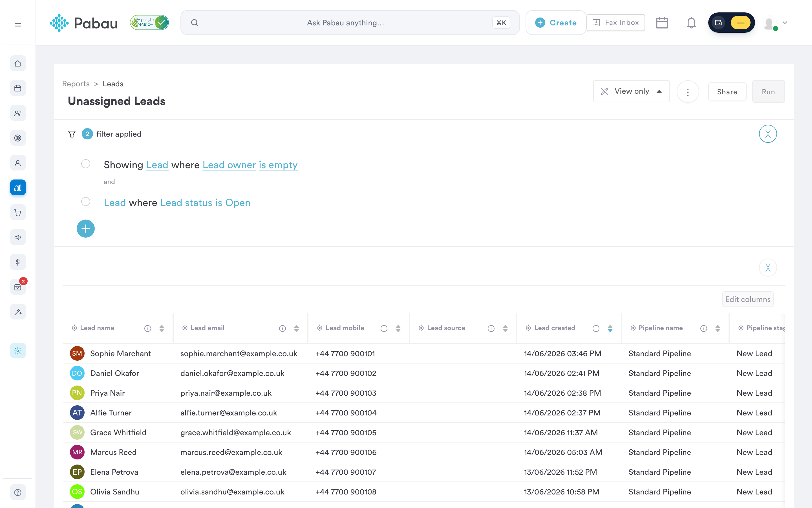This screenshot has width=812, height=508.
Task: Click the Create button
Action: pyautogui.click(x=556, y=23)
